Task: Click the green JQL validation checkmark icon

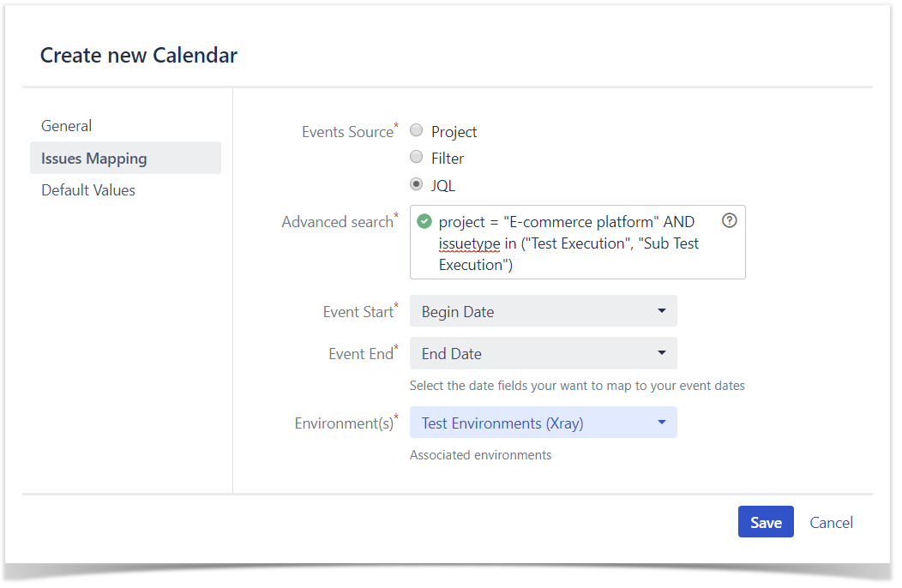Action: (424, 221)
